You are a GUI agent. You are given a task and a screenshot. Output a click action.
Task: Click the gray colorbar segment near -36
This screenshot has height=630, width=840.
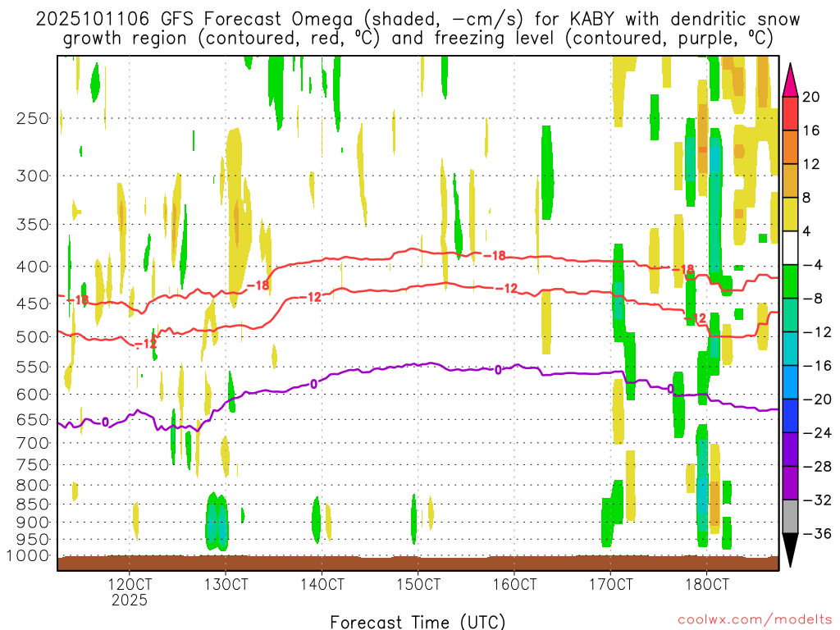[790, 517]
